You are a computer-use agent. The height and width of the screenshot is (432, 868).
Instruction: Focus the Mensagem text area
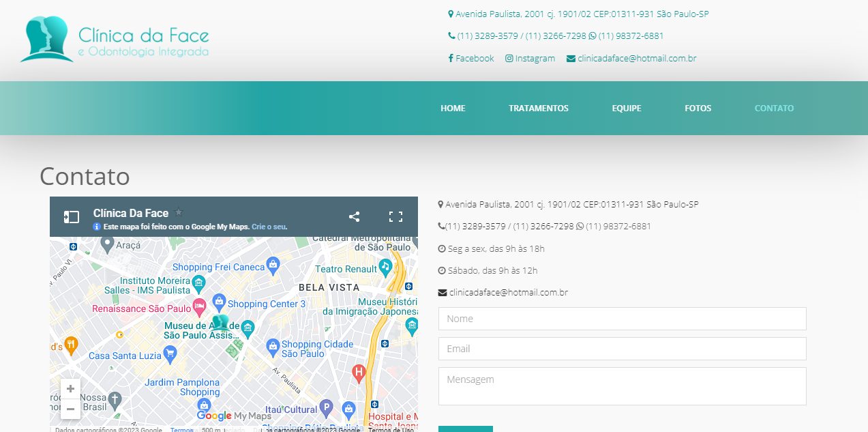click(x=622, y=386)
